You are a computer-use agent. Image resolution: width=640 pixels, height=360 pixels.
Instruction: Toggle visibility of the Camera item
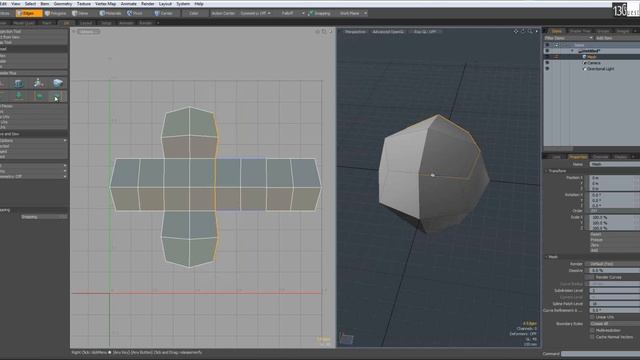coord(547,63)
